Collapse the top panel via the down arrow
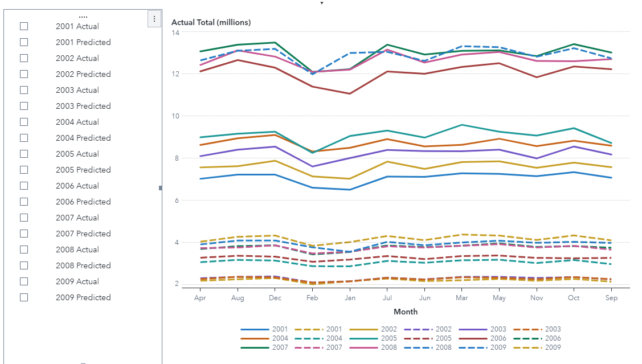The width and height of the screenshot is (642, 364). point(321,3)
